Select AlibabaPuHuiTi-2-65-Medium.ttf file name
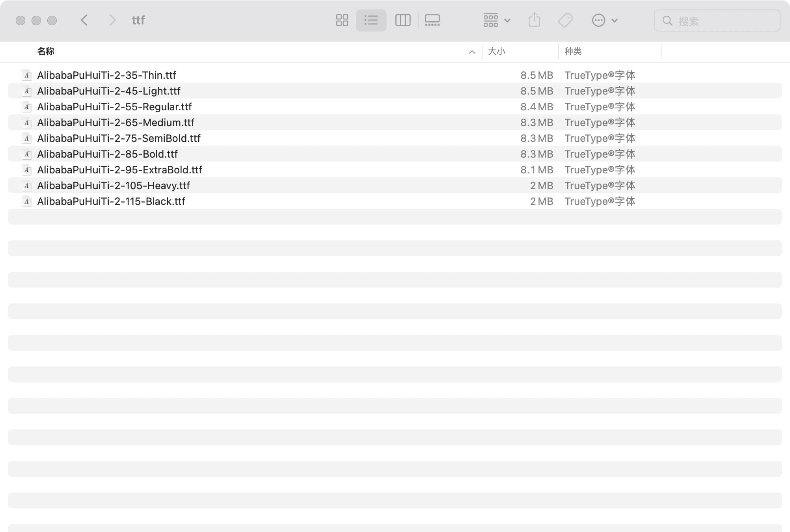Screen dimensions: 790x532 (x=116, y=122)
